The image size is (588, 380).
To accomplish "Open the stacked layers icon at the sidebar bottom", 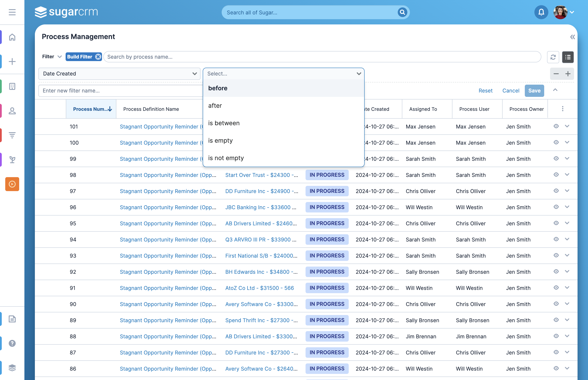I will [12, 368].
